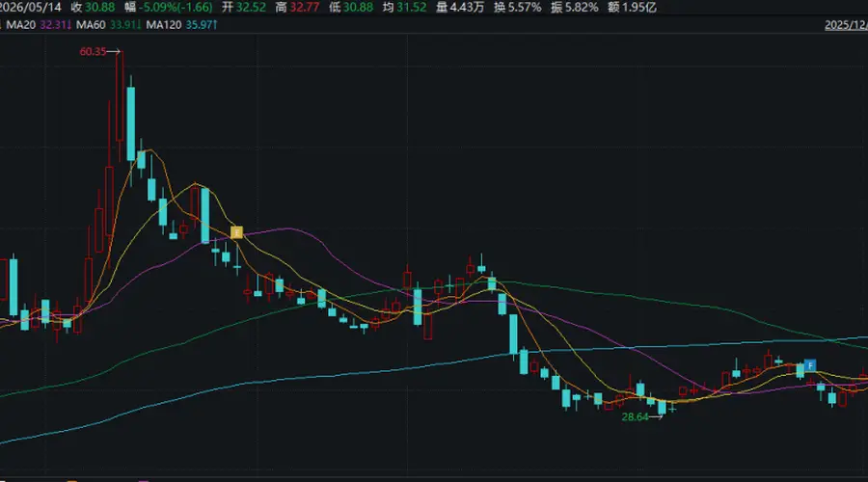Click the 振 5.82% amplitude value
Image resolution: width=868 pixels, height=482 pixels.
coord(575,7)
